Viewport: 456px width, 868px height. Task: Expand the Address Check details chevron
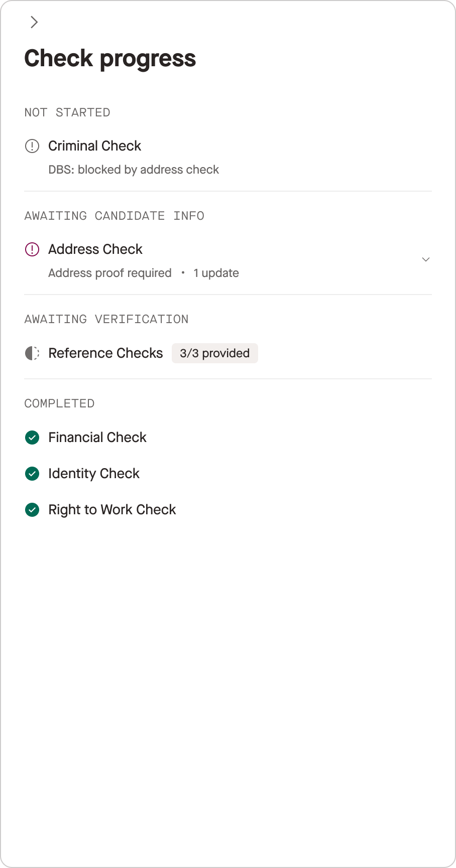(426, 259)
